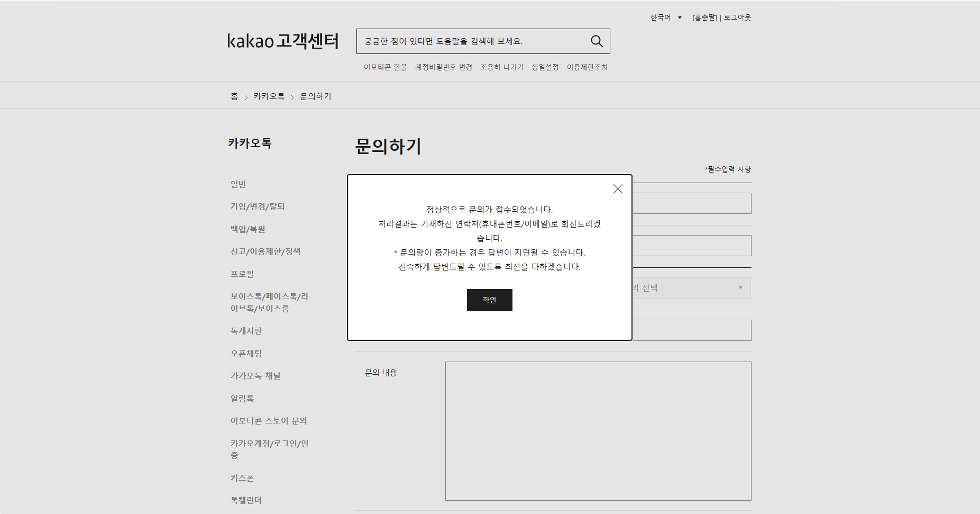Expand the category selection dropdown
Image resolution: width=980 pixels, height=514 pixels.
pos(691,288)
